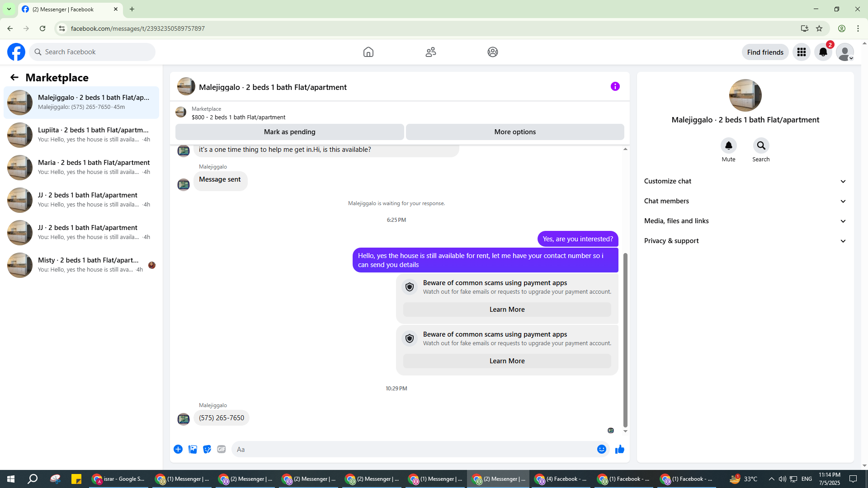Mute this conversation with bell button

[728, 145]
